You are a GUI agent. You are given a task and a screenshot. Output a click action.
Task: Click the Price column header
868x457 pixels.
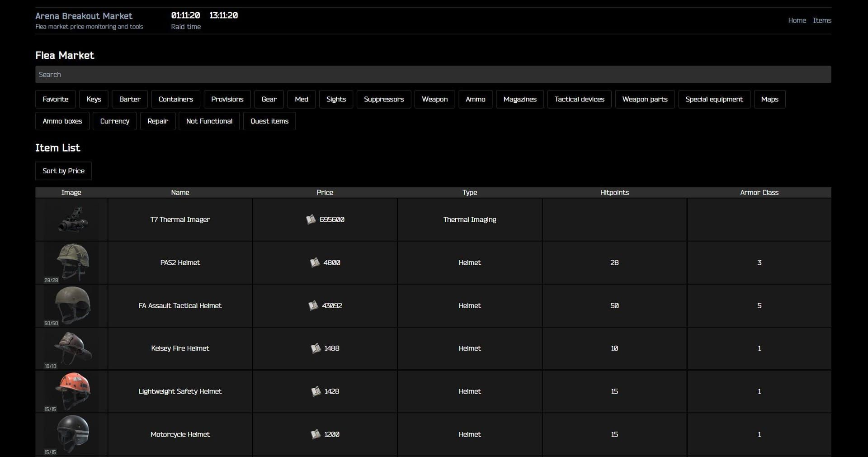[325, 192]
